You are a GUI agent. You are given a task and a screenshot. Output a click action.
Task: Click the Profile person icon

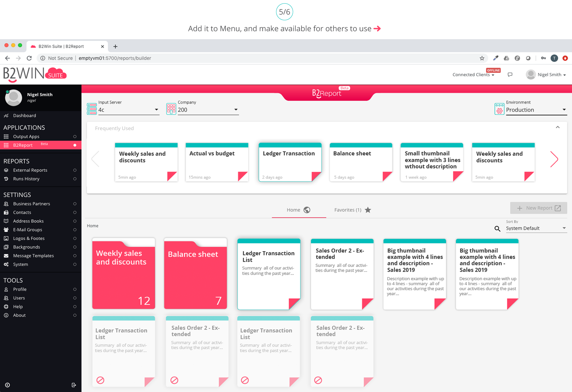(6, 289)
